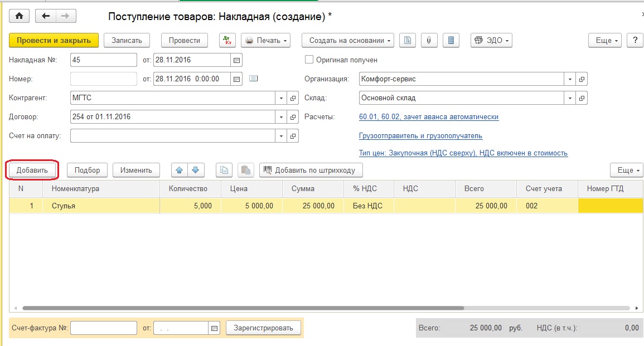Tick the Оригинал получен checkbox
The height and width of the screenshot is (346, 644).
309,60
